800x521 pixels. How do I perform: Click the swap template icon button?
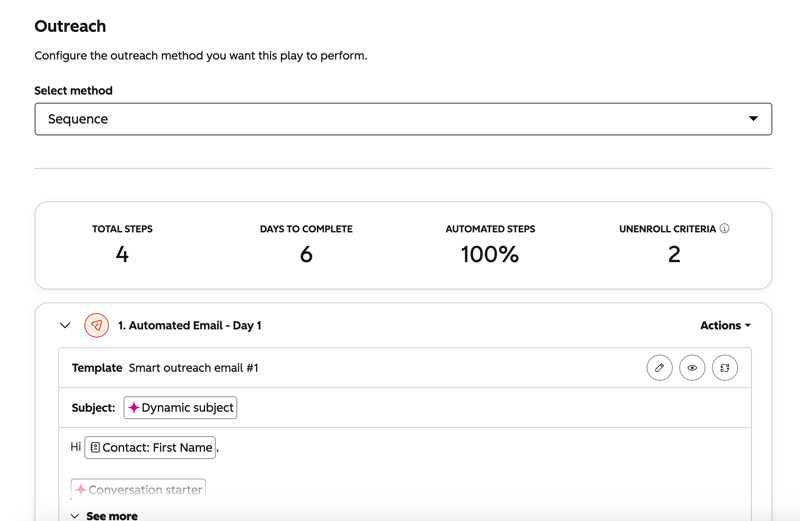point(724,367)
